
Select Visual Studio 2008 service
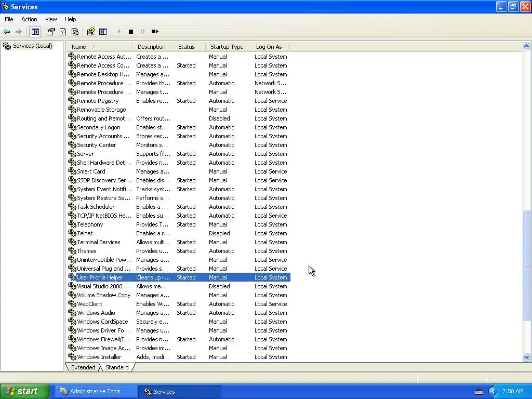tap(104, 286)
